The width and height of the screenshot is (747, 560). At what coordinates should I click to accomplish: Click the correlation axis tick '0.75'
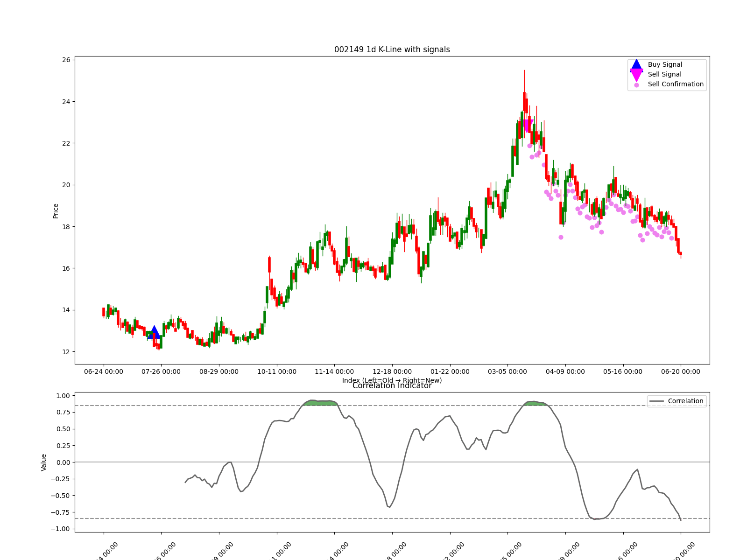coord(63,413)
